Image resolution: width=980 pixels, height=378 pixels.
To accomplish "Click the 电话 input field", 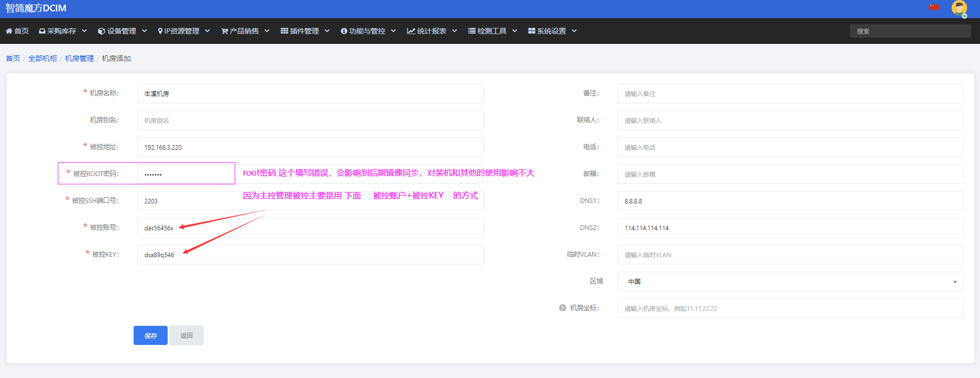I will [790, 147].
